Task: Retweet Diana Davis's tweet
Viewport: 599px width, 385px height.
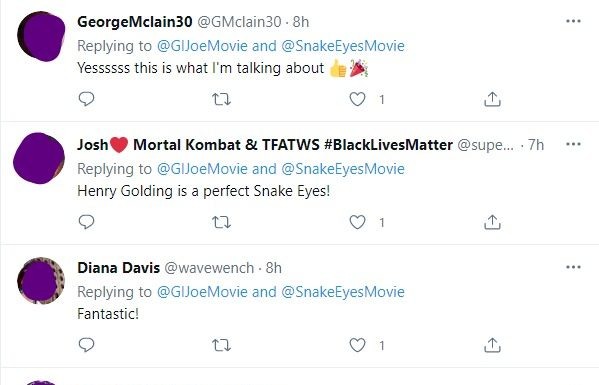Action: click(221, 345)
